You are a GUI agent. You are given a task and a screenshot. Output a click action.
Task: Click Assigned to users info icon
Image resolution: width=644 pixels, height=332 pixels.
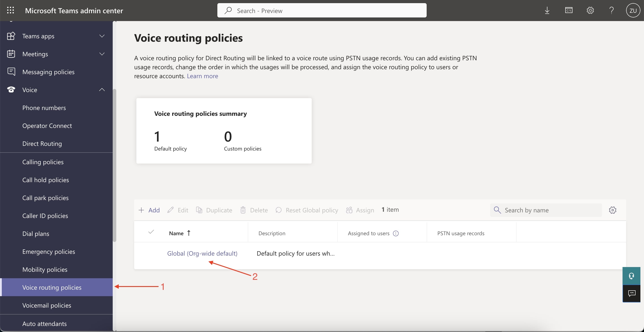pyautogui.click(x=396, y=233)
